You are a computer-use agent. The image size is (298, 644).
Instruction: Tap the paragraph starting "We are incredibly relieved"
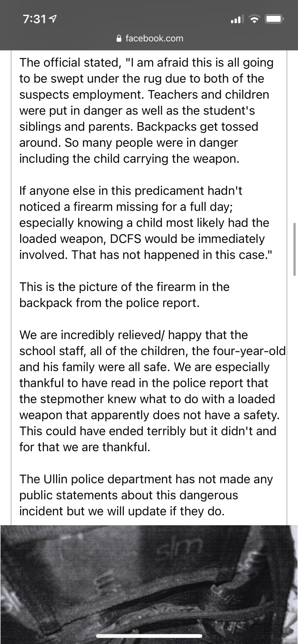[x=149, y=391]
